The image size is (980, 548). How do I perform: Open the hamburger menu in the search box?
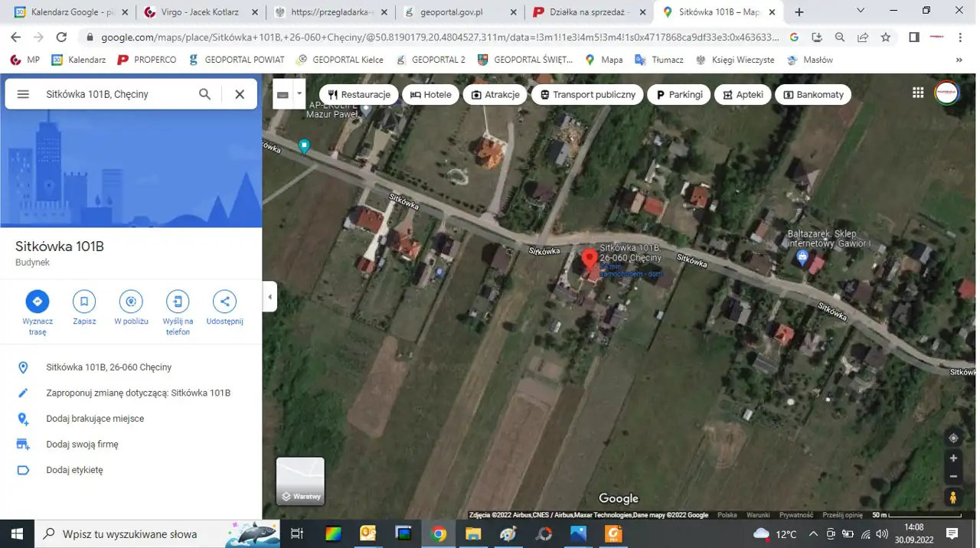pos(23,94)
